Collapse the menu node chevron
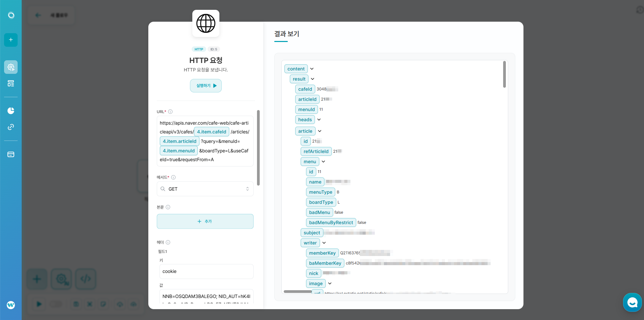The image size is (644, 320). (323, 162)
